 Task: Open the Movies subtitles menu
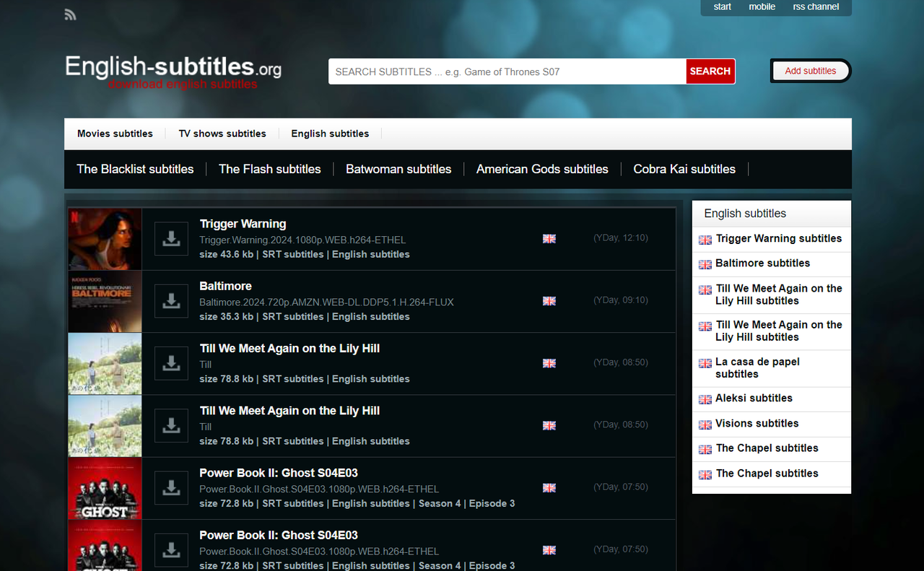(115, 134)
